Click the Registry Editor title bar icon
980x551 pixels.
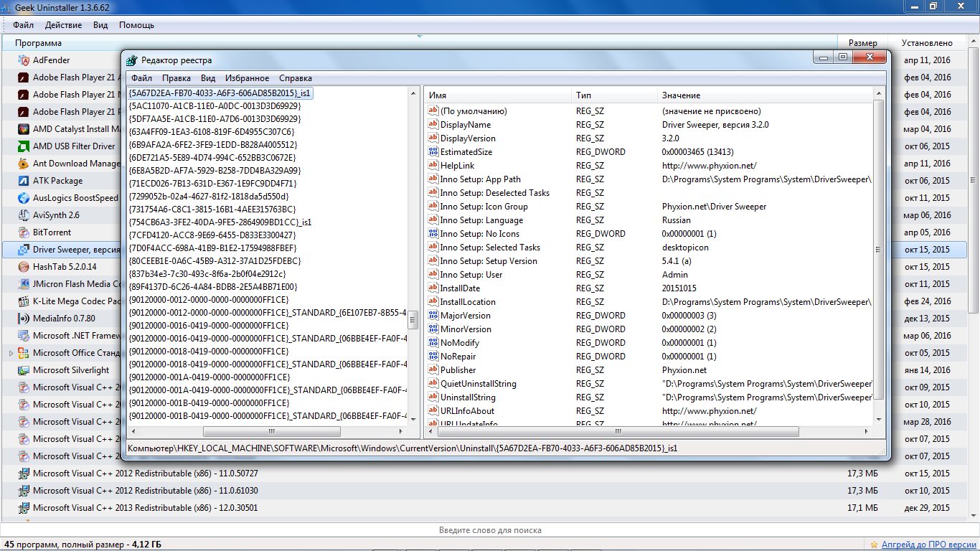[x=132, y=60]
